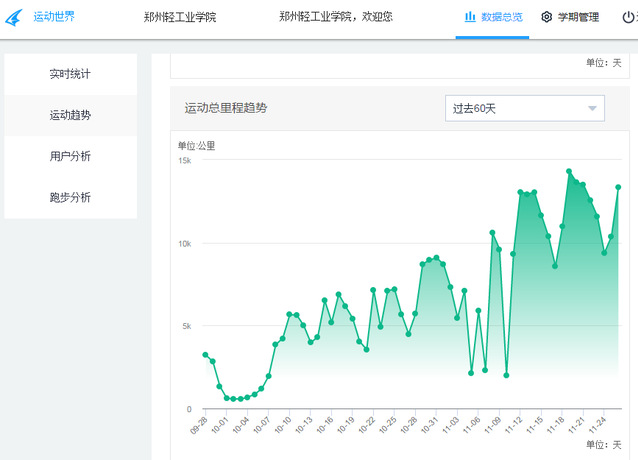The width and height of the screenshot is (638, 460).
Task: Open the 学期管理 tab
Action: pos(578,17)
